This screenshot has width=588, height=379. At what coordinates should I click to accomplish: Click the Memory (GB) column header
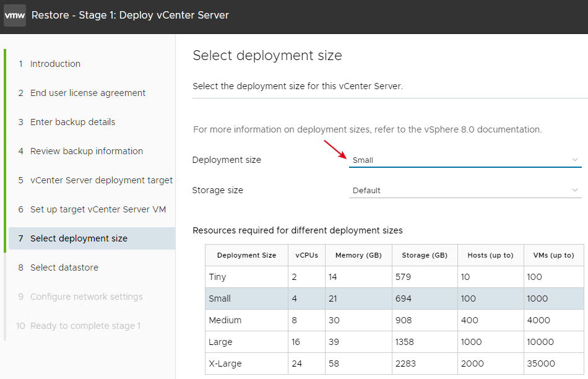[x=358, y=255]
